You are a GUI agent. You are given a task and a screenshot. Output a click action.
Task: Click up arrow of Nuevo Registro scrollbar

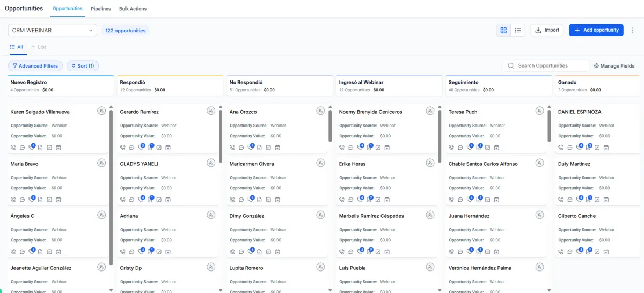(111, 107)
